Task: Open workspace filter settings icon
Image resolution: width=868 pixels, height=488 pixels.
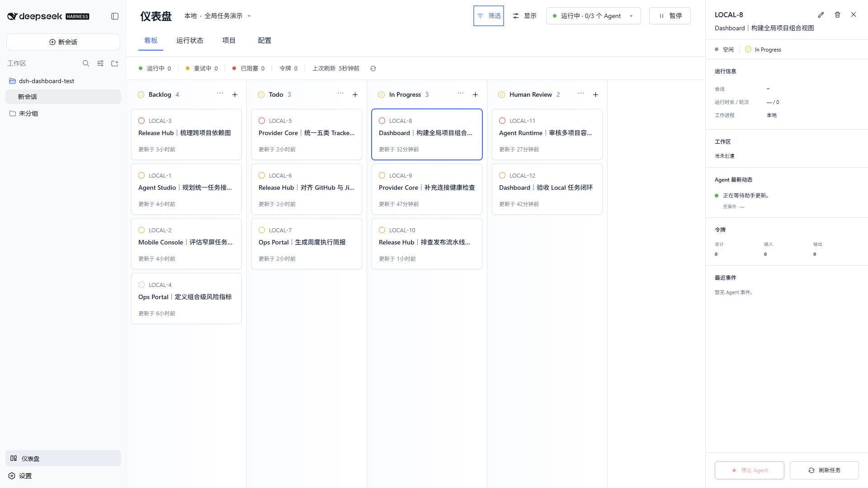Action: click(100, 63)
